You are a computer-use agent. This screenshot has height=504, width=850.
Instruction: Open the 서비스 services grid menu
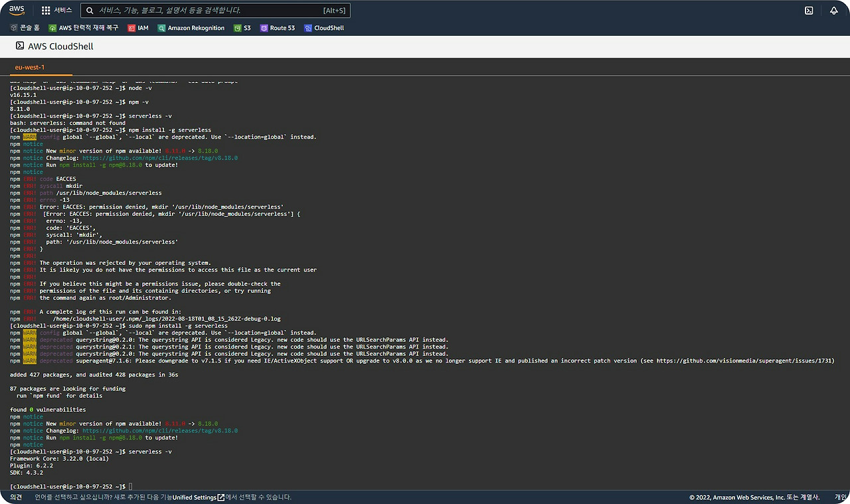point(56,11)
